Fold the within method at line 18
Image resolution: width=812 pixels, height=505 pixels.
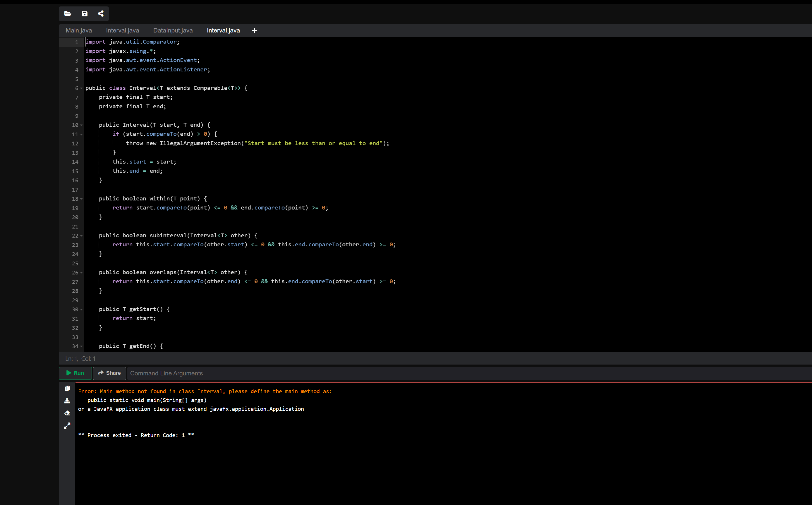pyautogui.click(x=81, y=199)
